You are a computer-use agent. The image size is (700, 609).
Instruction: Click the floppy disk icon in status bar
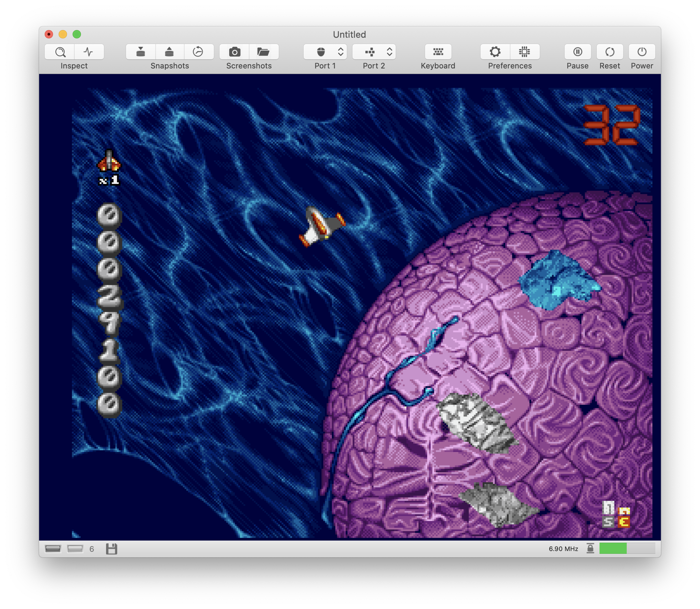pos(112,549)
